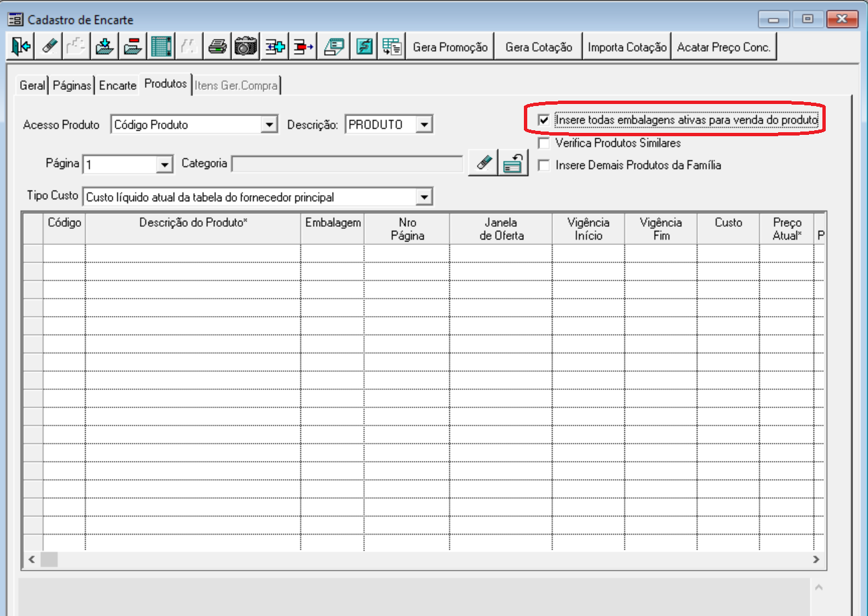The height and width of the screenshot is (616, 868).
Task: Click the table export icon before Gera Promoção
Action: [x=392, y=47]
